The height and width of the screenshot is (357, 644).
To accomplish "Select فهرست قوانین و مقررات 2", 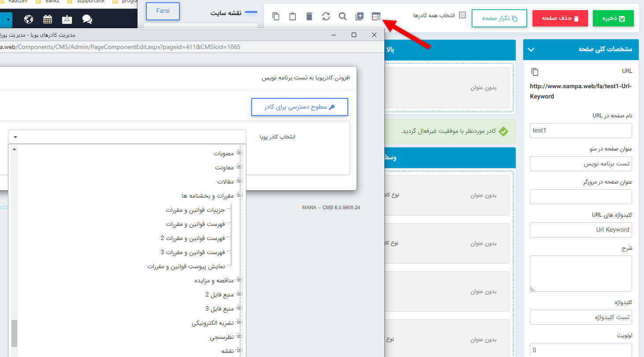I will (193, 238).
